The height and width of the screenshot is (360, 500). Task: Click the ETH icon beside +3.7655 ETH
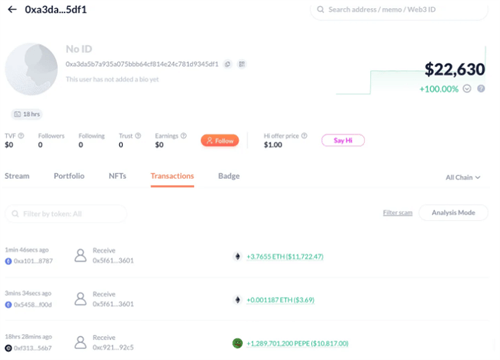point(237,256)
